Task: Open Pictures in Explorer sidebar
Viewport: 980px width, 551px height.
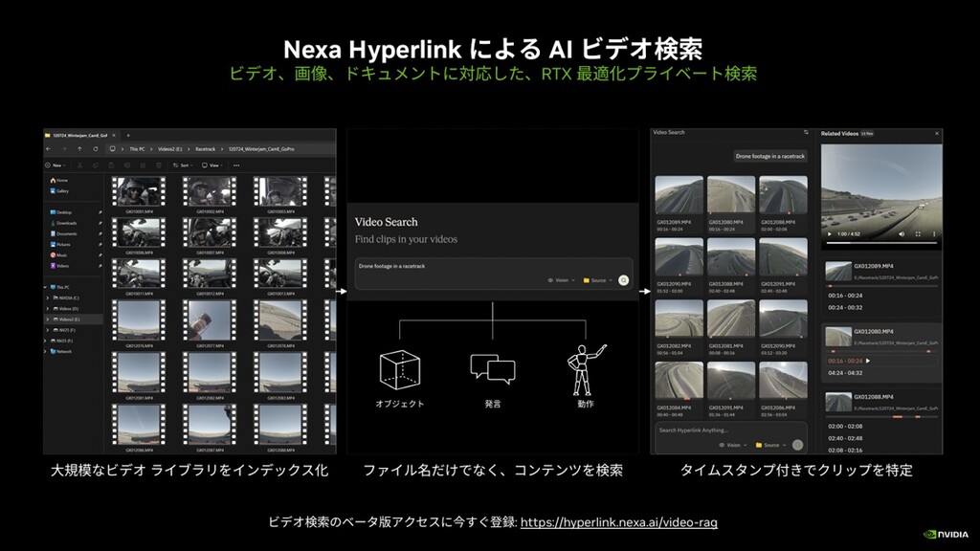Action: pyautogui.click(x=60, y=244)
